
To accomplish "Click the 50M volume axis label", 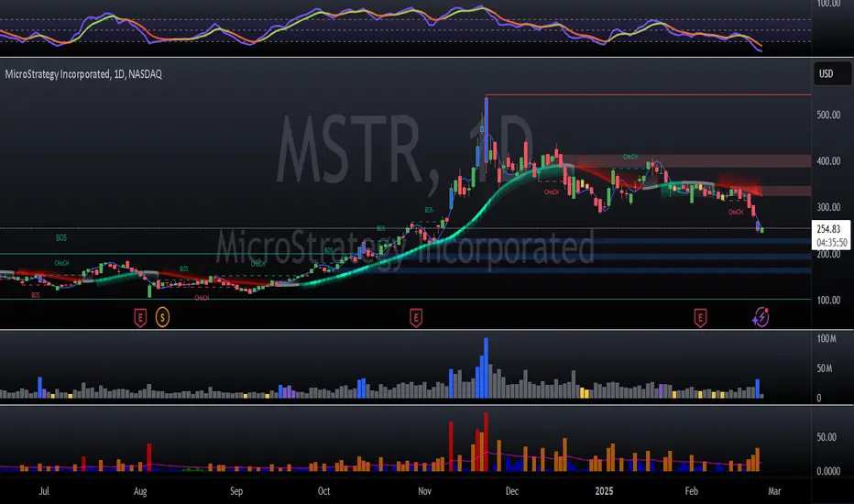I will click(825, 369).
